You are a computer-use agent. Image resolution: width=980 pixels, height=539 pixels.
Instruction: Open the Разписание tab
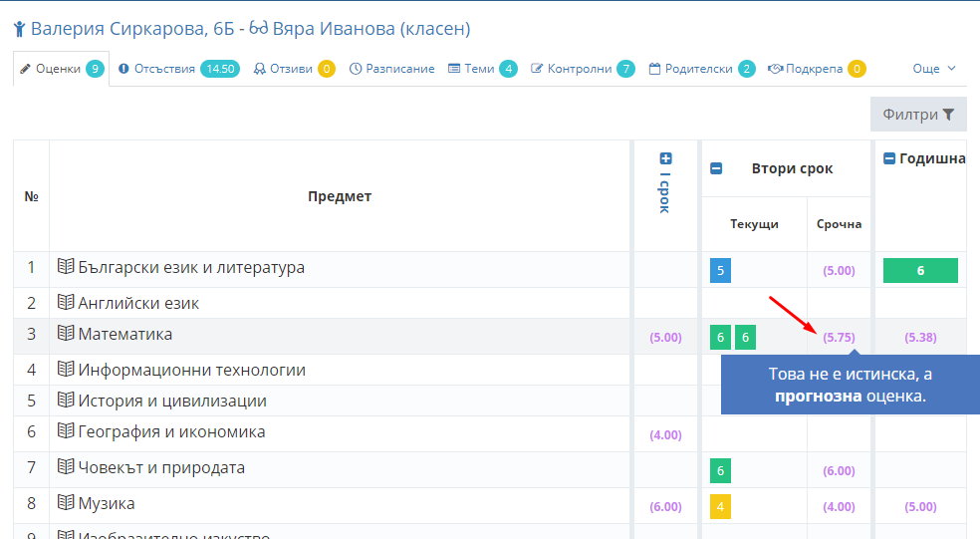(391, 69)
